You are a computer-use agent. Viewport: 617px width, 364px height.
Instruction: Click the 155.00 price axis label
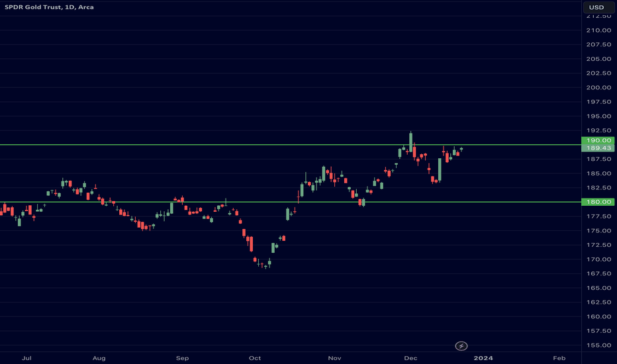(598, 345)
